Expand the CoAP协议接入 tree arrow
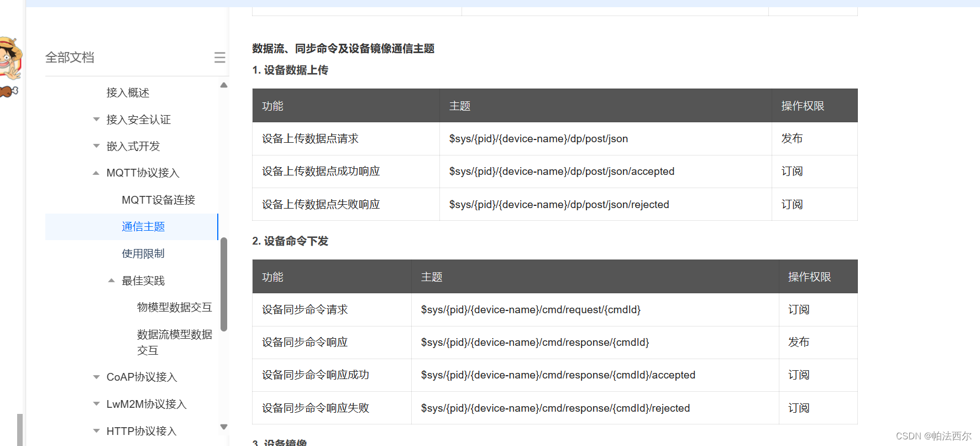Viewport: 980px width, 446px height. tap(96, 377)
